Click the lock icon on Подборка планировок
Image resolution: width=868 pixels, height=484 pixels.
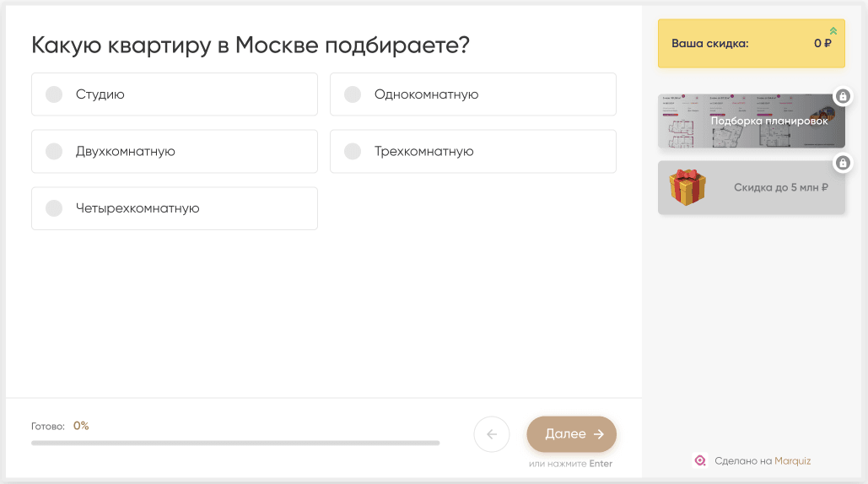click(x=843, y=96)
